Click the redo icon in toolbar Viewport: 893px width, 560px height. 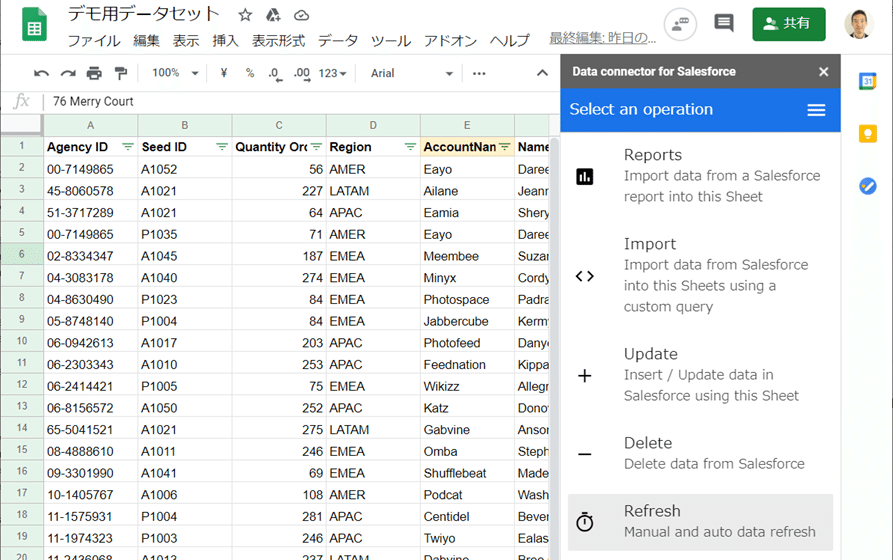click(x=68, y=73)
